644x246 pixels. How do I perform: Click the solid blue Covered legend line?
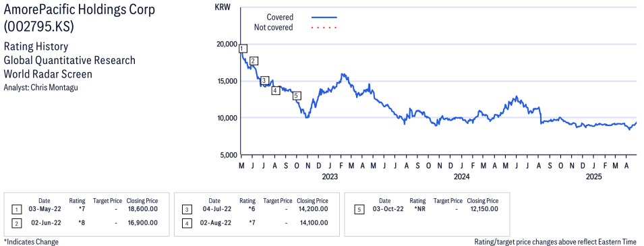324,18
